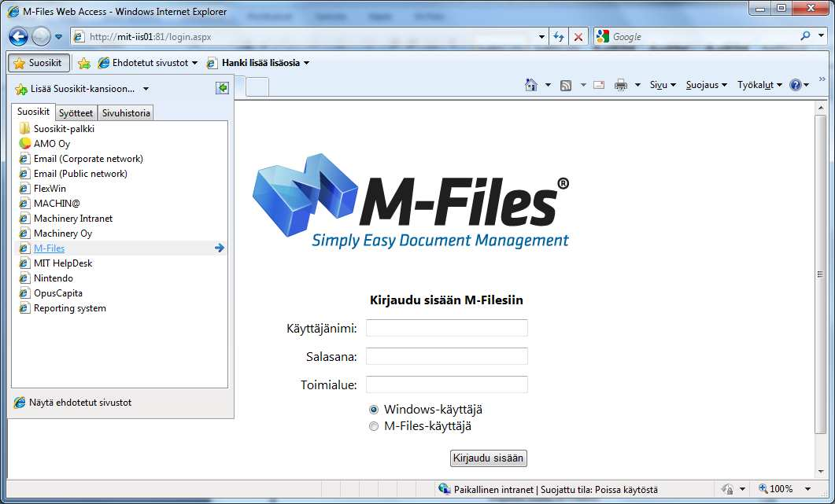The height and width of the screenshot is (504, 835).
Task: Click the status bar lock shield icon
Action: [727, 489]
